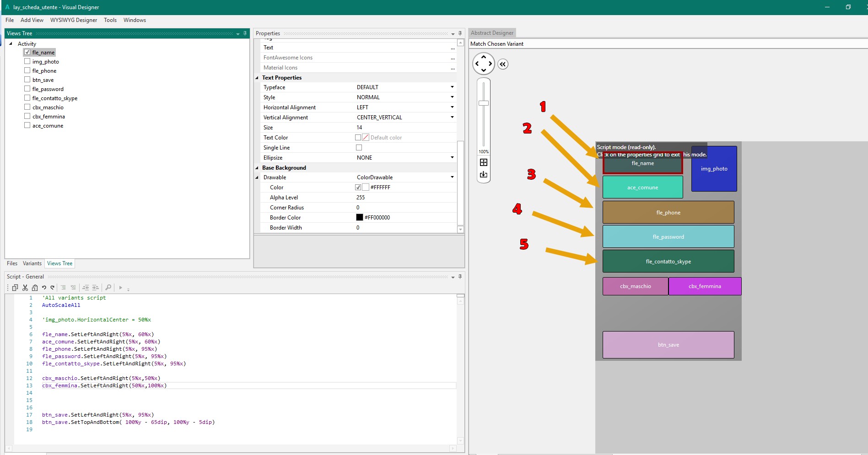Collapse the Activity node in the Views Tree
The image size is (868, 455).
[11, 43]
